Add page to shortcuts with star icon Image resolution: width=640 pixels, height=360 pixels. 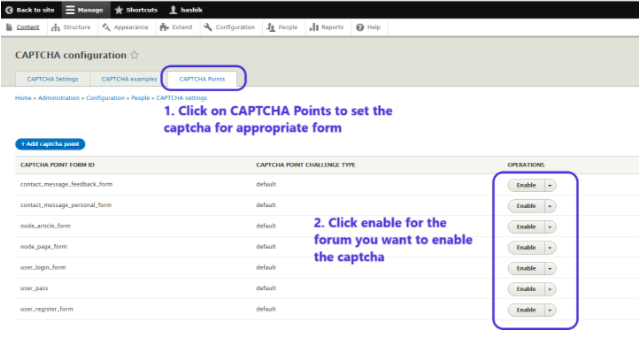(134, 55)
